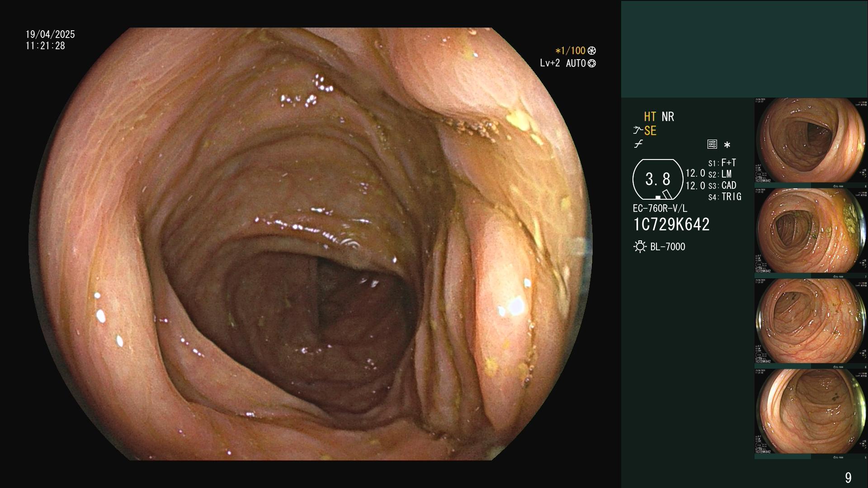868x488 pixels.
Task: Click the structure emphasis curve icon beside SE
Action: click(637, 131)
